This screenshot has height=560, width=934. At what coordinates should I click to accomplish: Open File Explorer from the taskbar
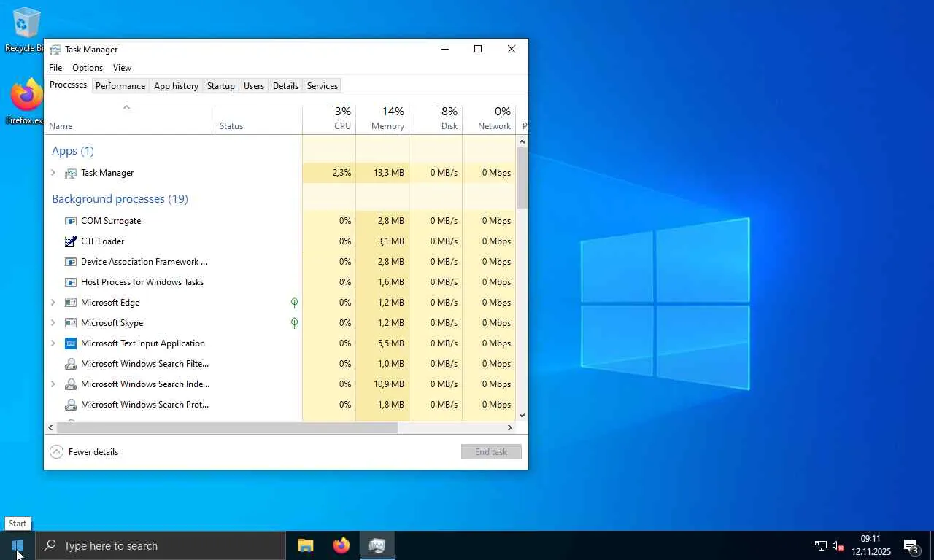tap(305, 545)
